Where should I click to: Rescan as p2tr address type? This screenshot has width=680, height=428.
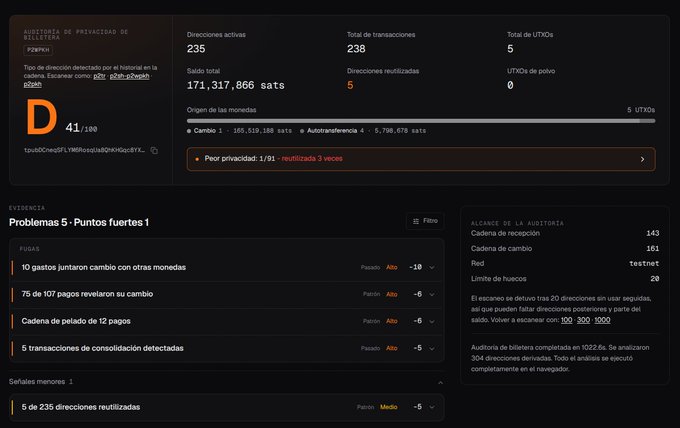99,76
